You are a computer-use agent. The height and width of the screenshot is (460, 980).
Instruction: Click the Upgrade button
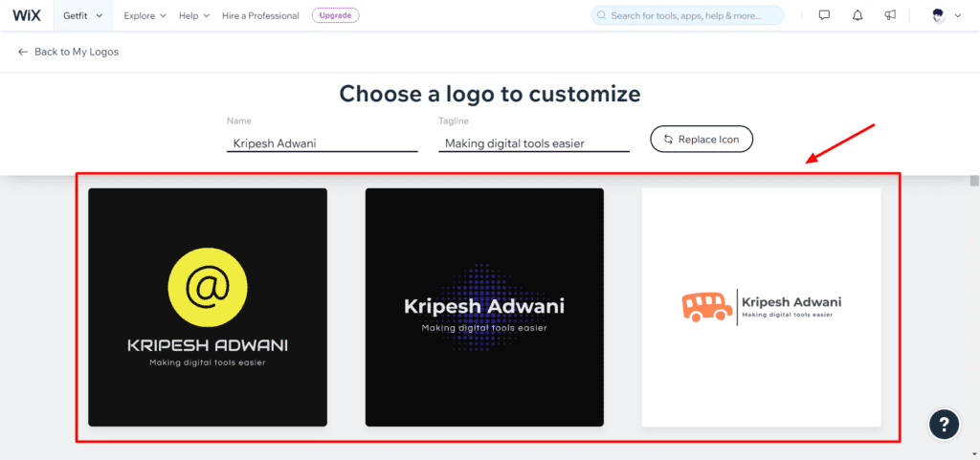tap(336, 15)
